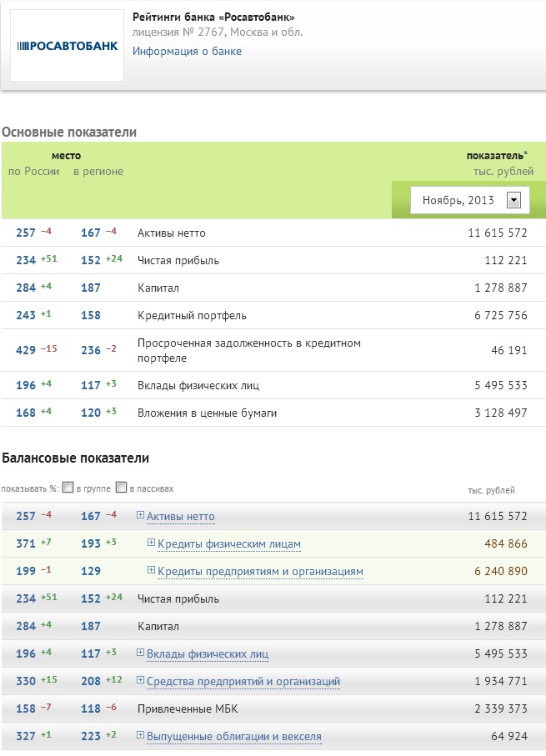Image resolution: width=546 pixels, height=756 pixels.
Task: Click Russia rank 257 in main indicators
Action: (x=26, y=233)
